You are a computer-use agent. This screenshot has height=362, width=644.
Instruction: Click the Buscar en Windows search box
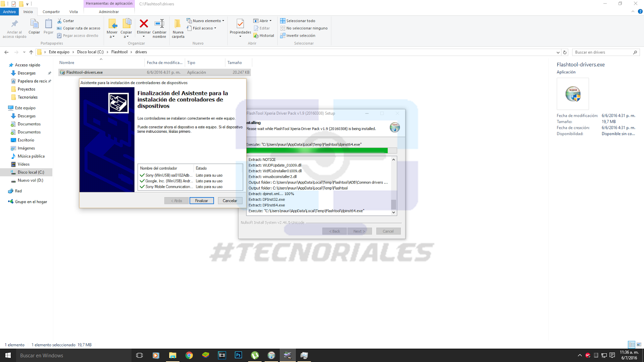(74, 355)
